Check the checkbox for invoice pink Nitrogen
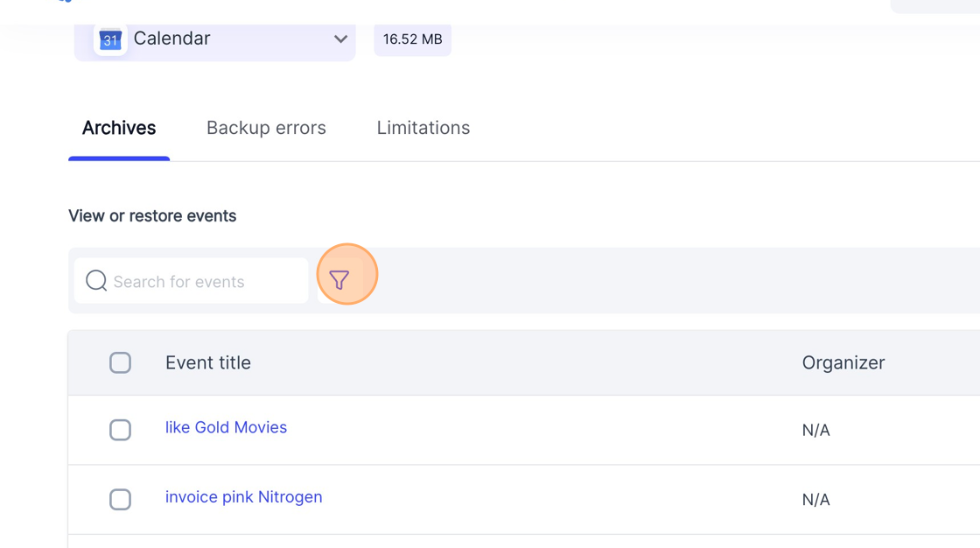Screen dimensions: 980x548 (x=120, y=499)
